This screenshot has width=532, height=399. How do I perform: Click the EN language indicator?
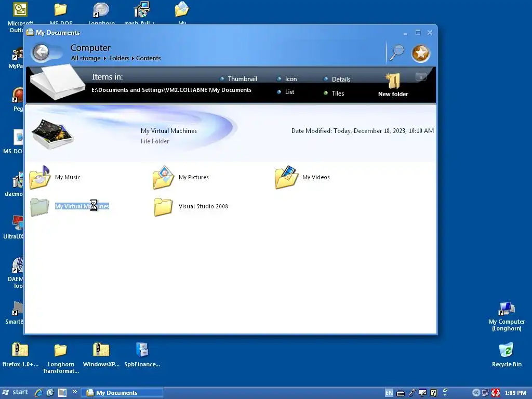(x=389, y=393)
